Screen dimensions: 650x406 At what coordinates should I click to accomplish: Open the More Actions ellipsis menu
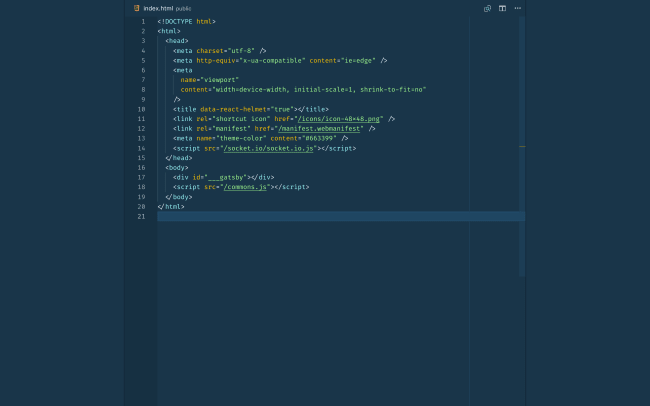517,8
